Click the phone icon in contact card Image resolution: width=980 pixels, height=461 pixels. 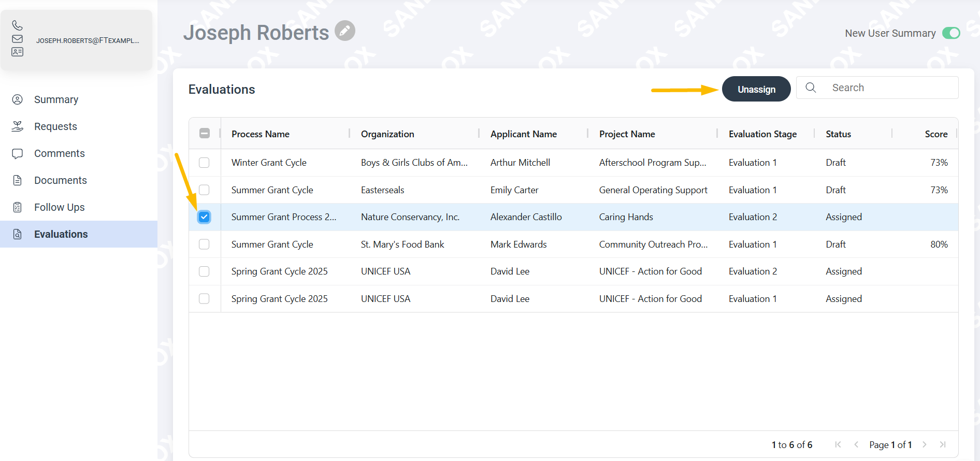(x=17, y=25)
